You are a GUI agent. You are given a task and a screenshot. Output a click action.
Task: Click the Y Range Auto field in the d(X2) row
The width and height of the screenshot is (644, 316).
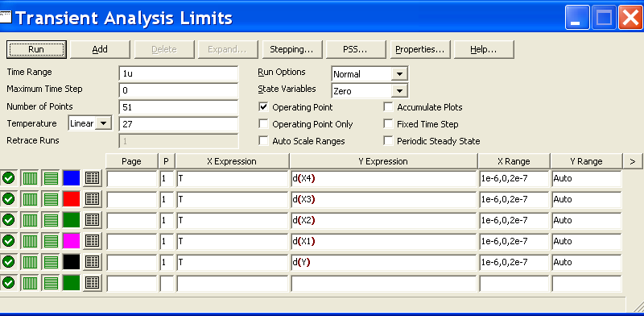587,220
